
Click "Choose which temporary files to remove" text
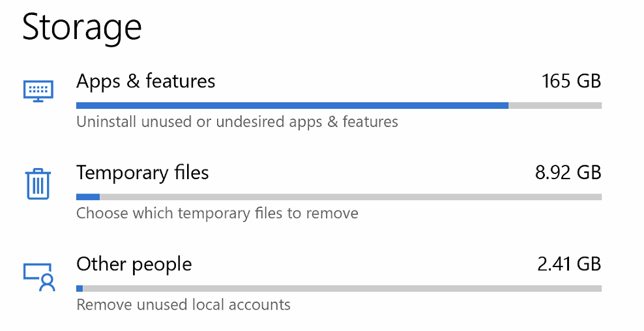(x=217, y=213)
